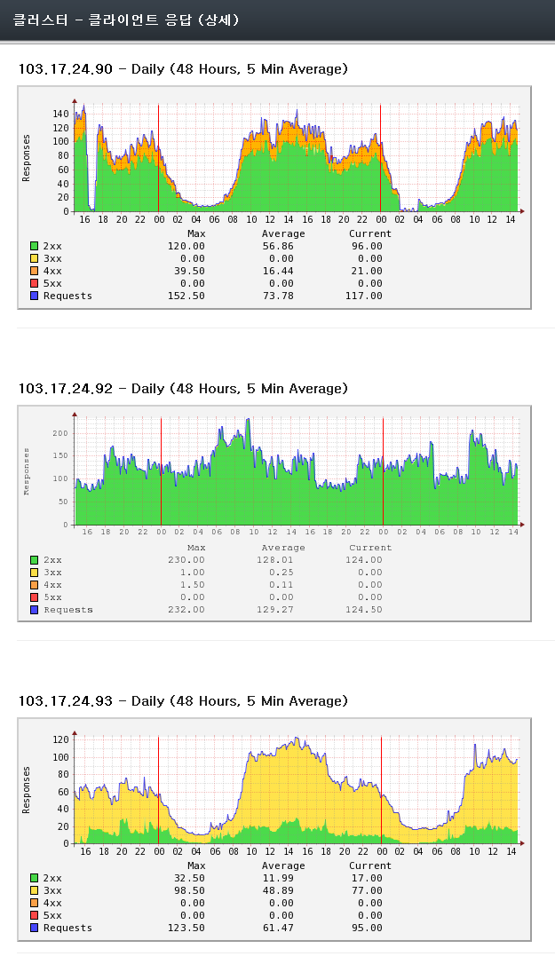Click 2xx Average value 11.99 for 103.17.24.93
The width and height of the screenshot is (555, 980).
[278, 878]
